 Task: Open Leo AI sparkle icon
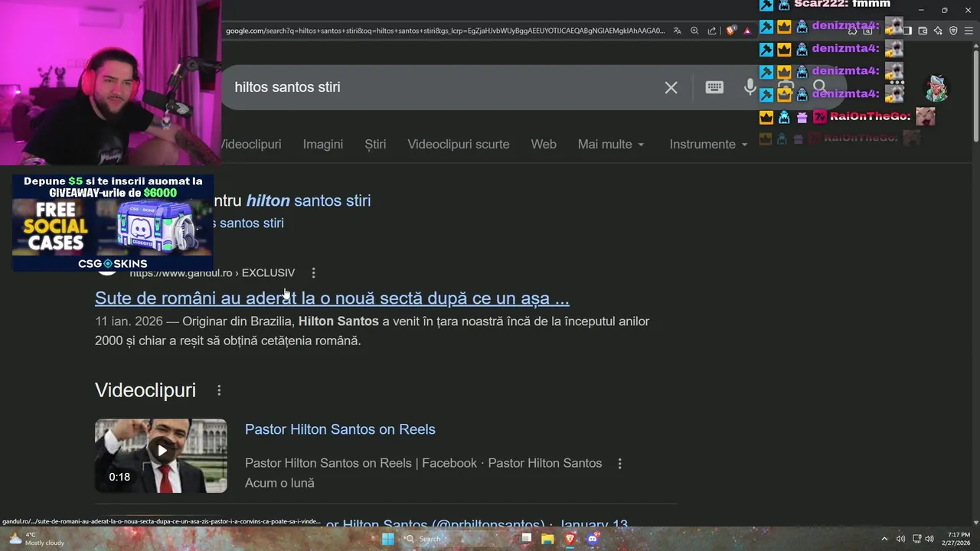click(x=938, y=31)
